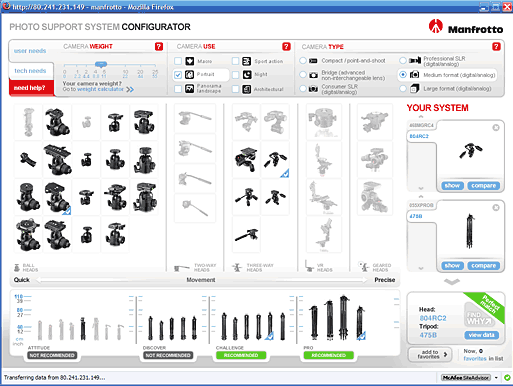Select Bridge camera radio button

[302, 75]
